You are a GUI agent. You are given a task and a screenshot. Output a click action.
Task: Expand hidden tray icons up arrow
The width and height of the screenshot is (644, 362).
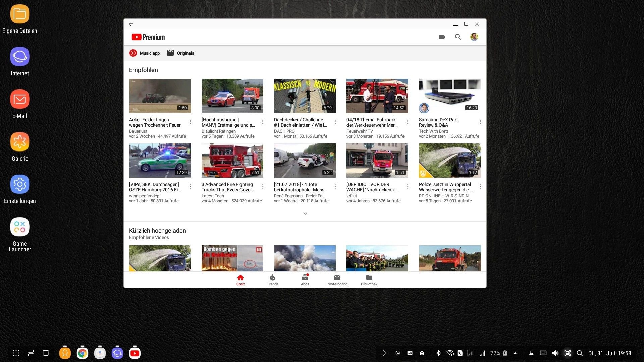coord(515,353)
